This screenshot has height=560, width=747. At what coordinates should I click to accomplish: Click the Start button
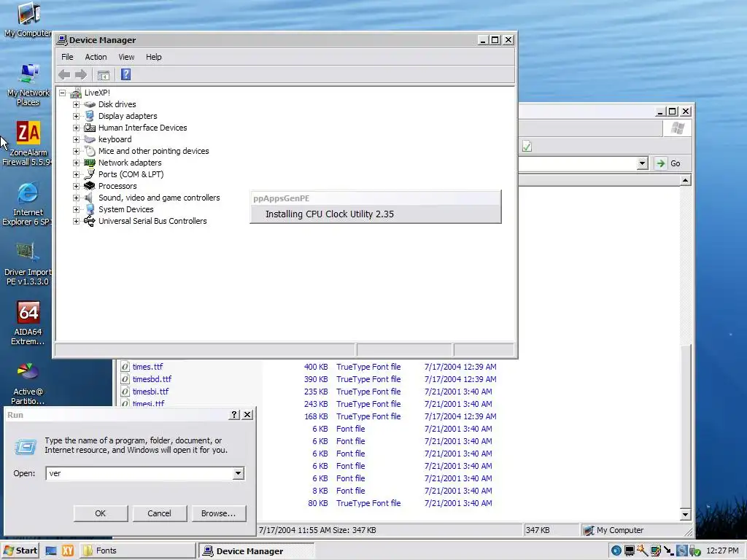tap(20, 551)
